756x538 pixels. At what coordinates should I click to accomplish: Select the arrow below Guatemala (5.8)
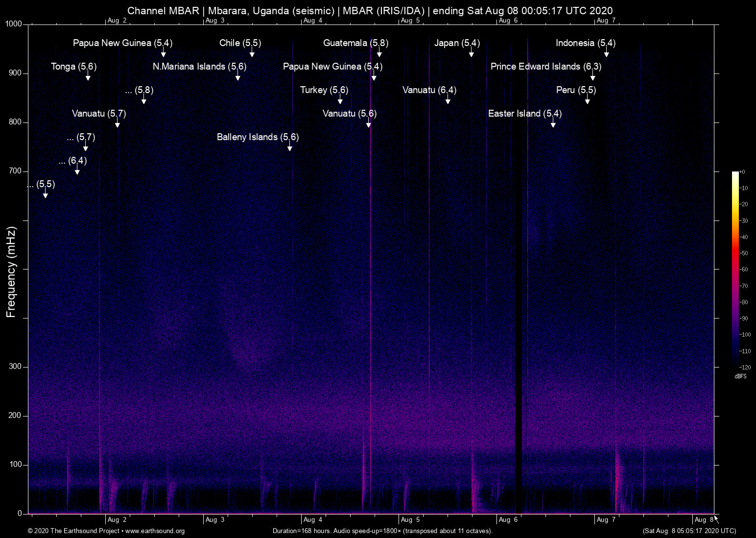point(379,53)
